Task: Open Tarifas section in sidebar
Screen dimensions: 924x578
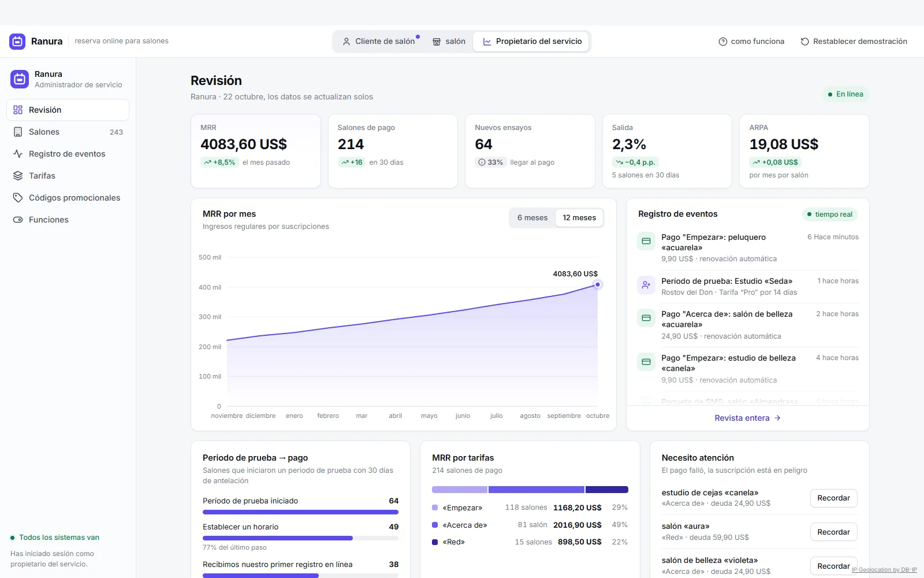Action: (68, 176)
